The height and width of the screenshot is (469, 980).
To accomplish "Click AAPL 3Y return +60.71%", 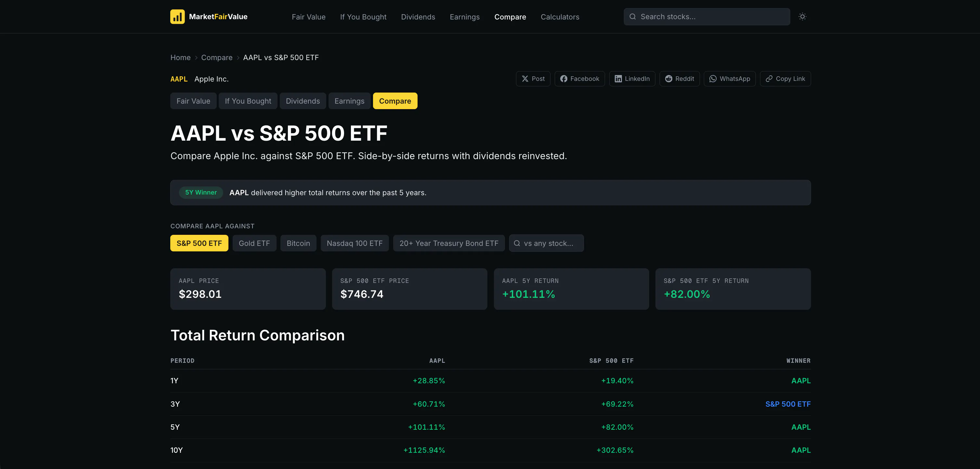I will pos(429,404).
